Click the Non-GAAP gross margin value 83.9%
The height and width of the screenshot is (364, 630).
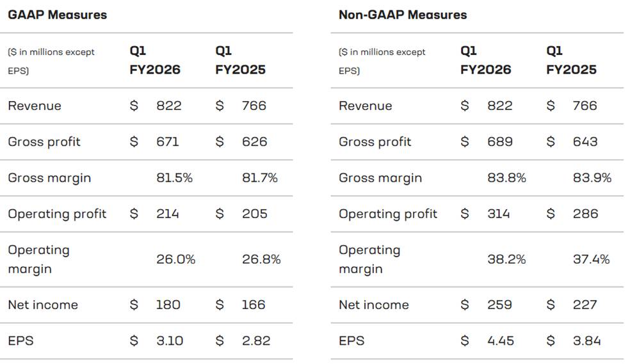click(x=592, y=178)
